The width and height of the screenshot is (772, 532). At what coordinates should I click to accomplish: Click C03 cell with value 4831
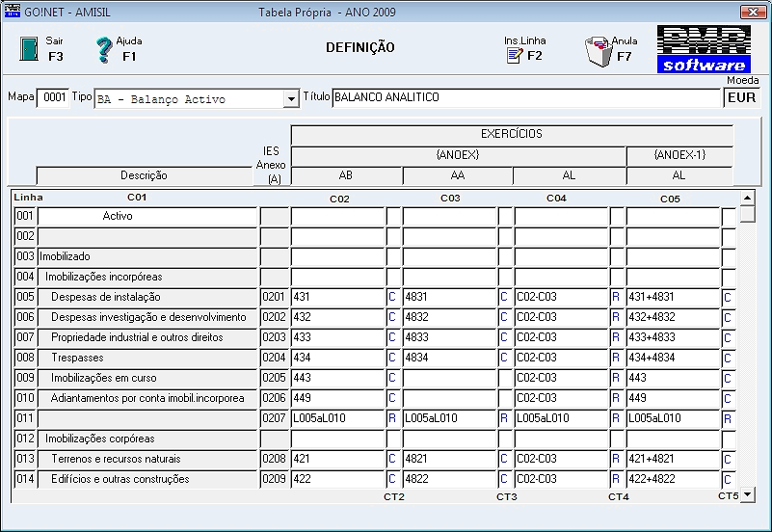tap(449, 297)
